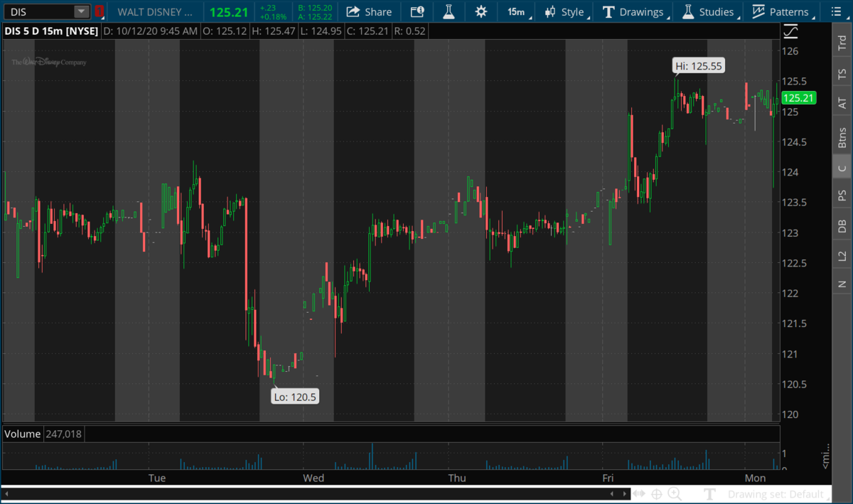Click the Lo: 120.5 price bubble
Viewport: 853px width, 504px height.
pos(295,397)
